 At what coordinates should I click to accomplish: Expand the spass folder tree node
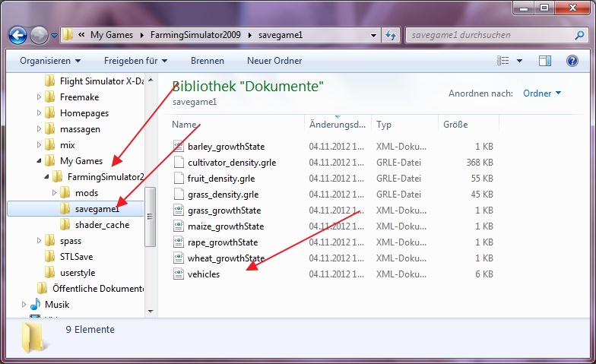click(39, 241)
